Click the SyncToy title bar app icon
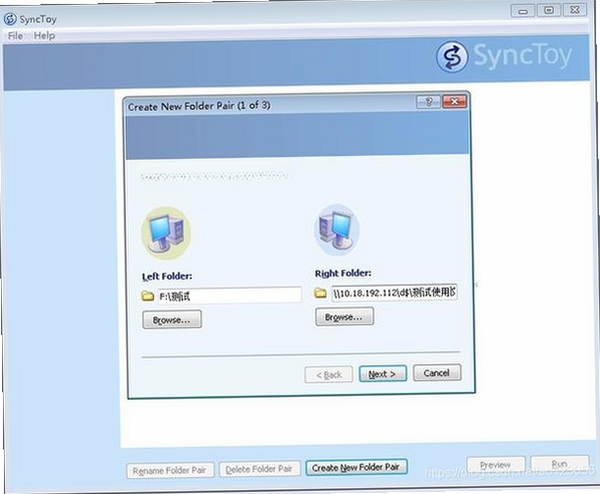The width and height of the screenshot is (600, 494). coord(10,19)
